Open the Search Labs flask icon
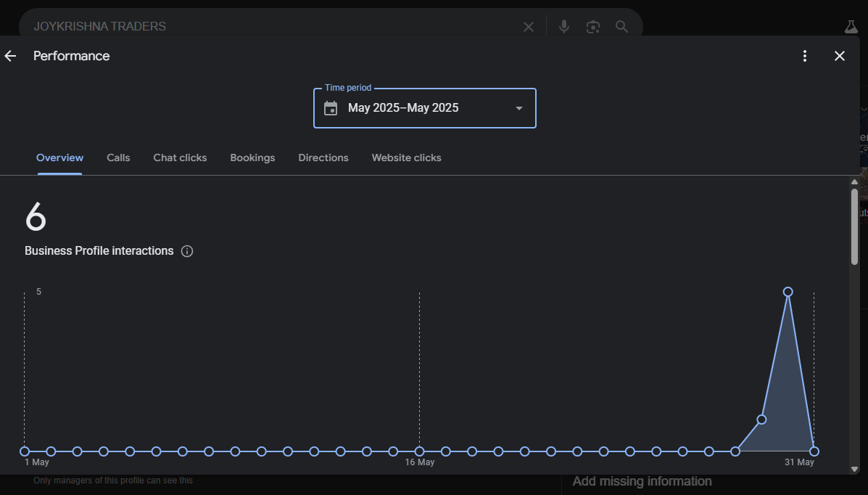Image resolution: width=868 pixels, height=495 pixels. tap(851, 27)
